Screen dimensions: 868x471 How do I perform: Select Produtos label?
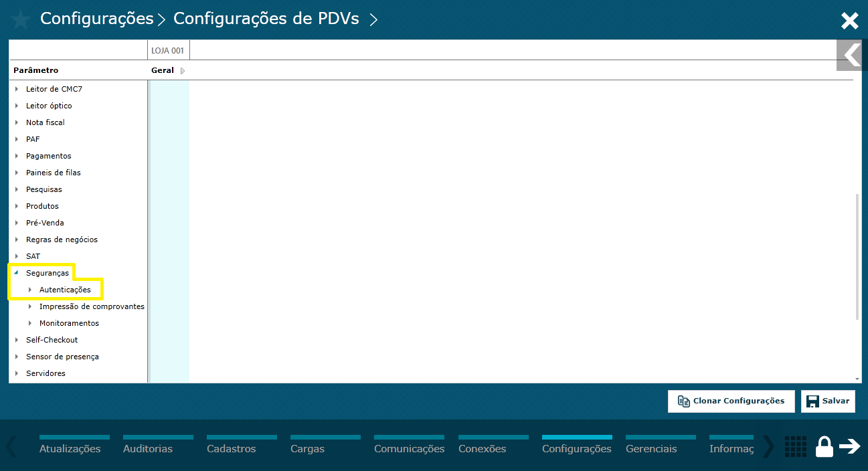pos(42,206)
